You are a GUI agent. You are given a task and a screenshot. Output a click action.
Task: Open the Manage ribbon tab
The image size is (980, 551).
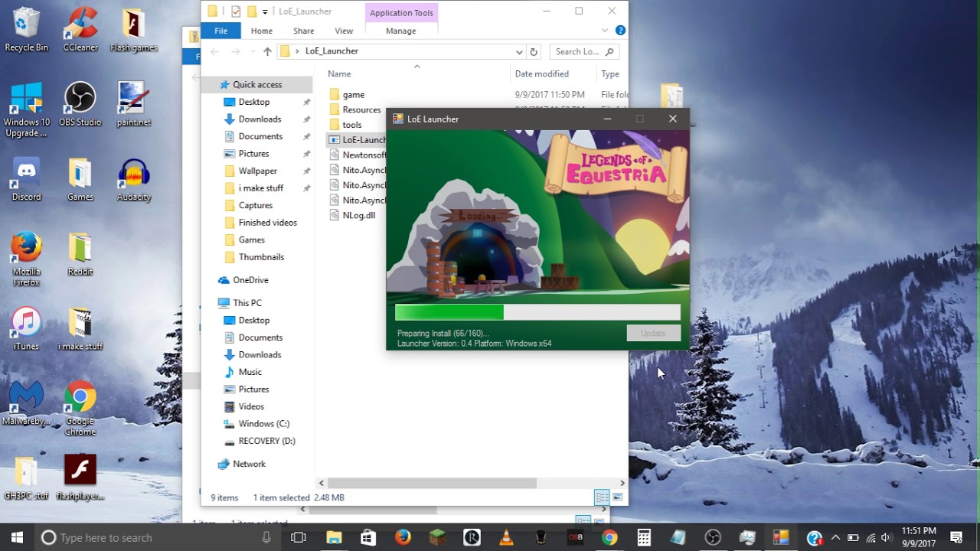pyautogui.click(x=401, y=31)
